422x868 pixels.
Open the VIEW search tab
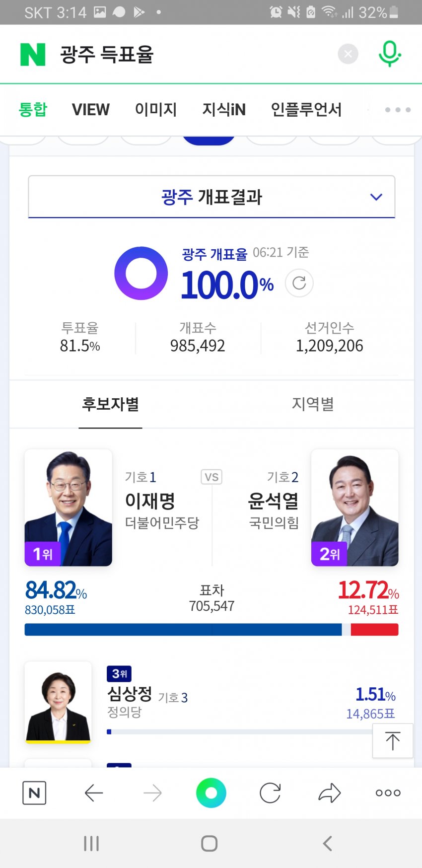click(x=90, y=109)
